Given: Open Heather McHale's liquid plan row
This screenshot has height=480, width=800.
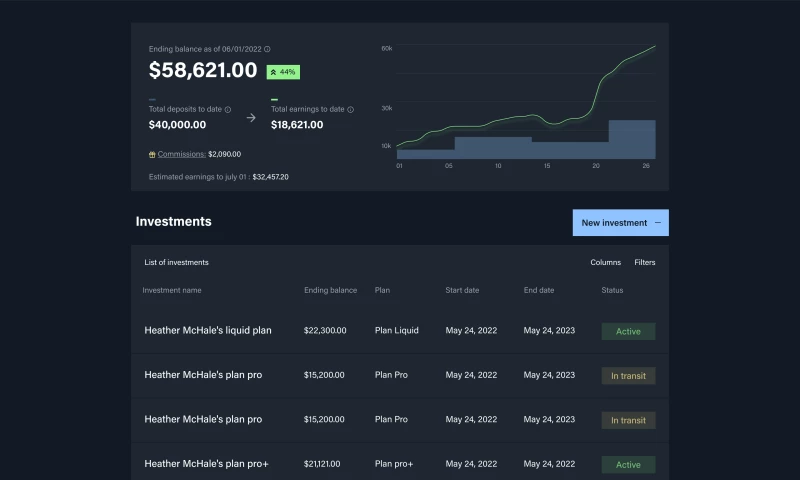Looking at the screenshot, I should (208, 330).
